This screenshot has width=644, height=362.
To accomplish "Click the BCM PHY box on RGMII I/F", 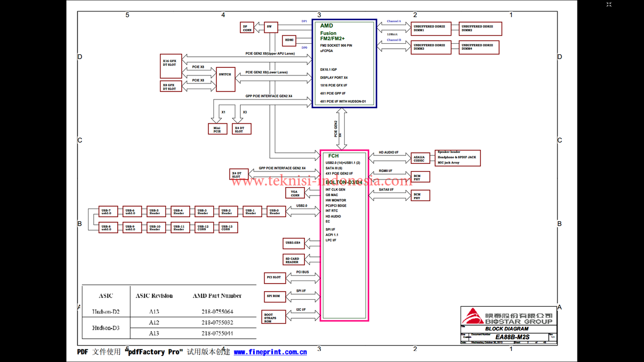I will pyautogui.click(x=421, y=176).
